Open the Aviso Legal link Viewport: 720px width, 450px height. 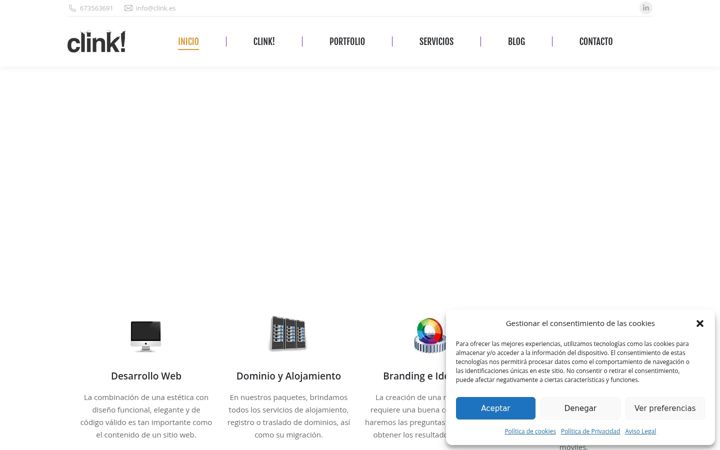click(x=640, y=432)
